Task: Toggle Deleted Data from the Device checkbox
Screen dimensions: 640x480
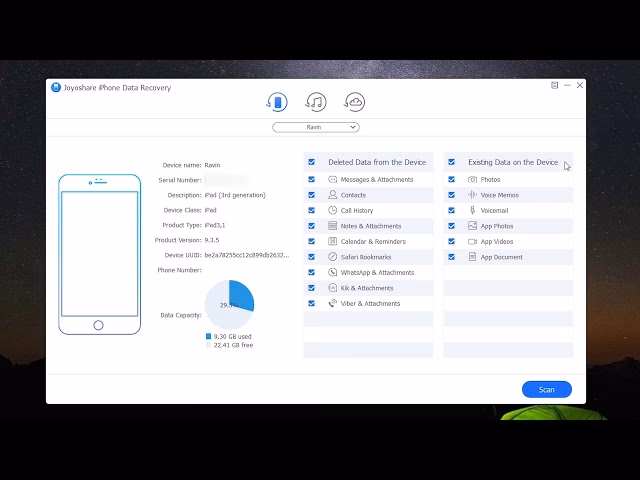Action: click(x=311, y=162)
